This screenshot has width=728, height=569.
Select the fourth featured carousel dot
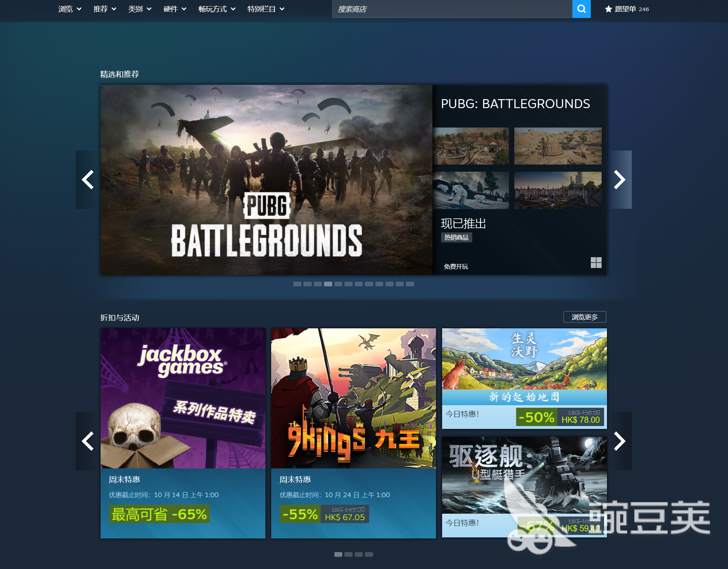(x=328, y=284)
